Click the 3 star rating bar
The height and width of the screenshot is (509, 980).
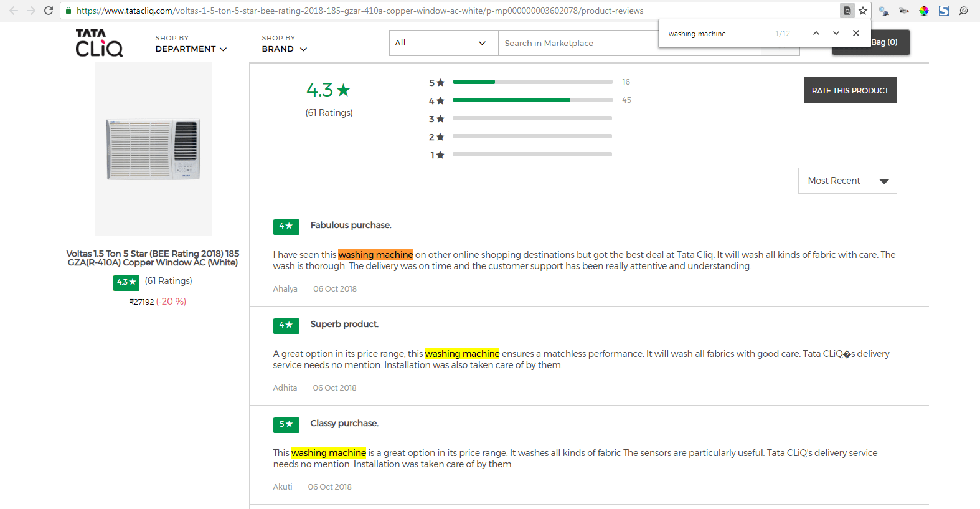[x=532, y=118]
